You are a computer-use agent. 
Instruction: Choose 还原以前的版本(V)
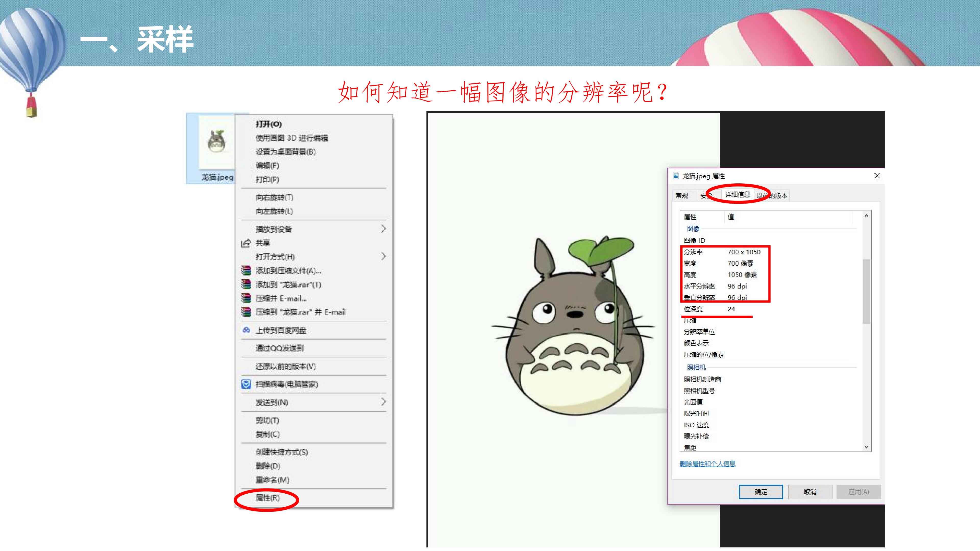286,366
